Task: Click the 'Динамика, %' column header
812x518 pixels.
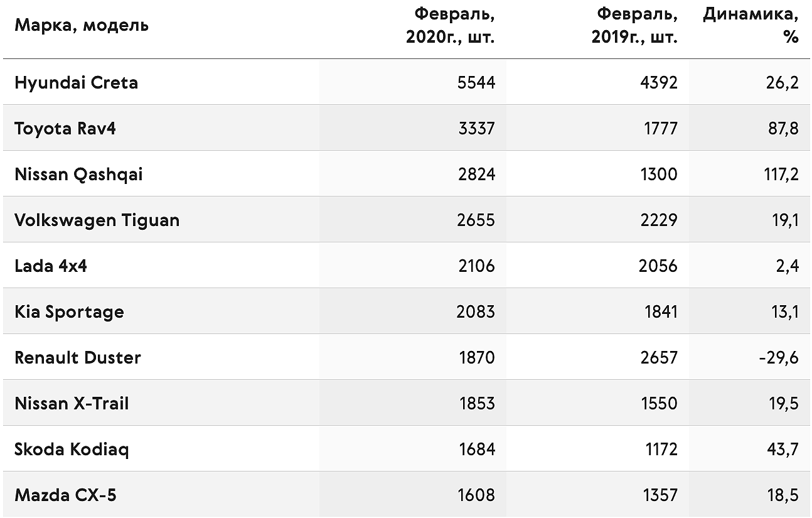Action: pyautogui.click(x=751, y=25)
